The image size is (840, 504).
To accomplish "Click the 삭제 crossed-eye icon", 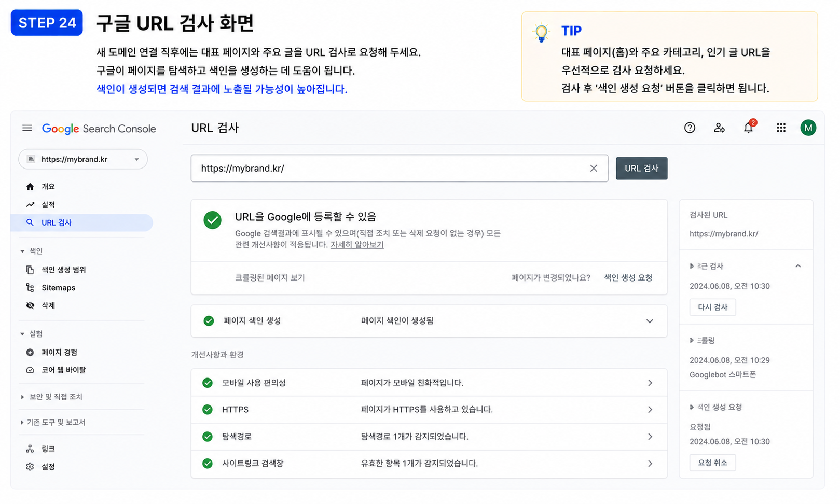I will 30,305.
